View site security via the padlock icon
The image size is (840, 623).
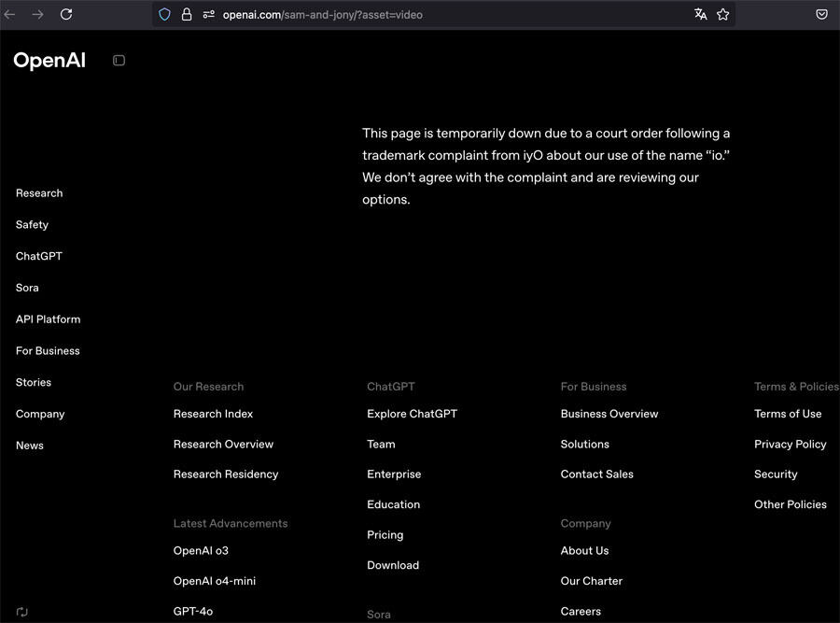[x=187, y=14]
